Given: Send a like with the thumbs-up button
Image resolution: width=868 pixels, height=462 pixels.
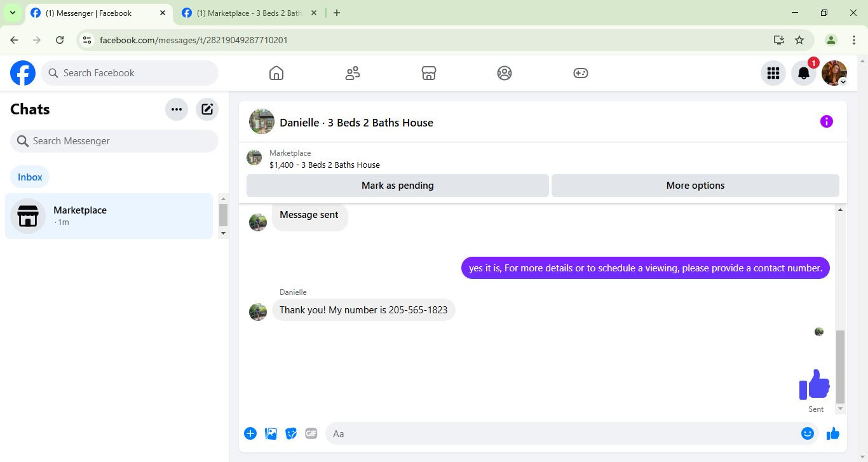Looking at the screenshot, I should (x=833, y=433).
